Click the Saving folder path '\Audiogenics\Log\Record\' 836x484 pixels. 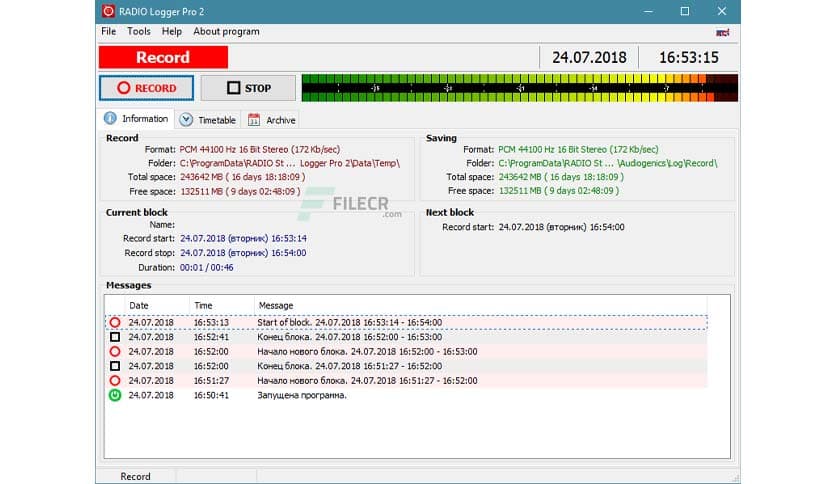(667, 163)
